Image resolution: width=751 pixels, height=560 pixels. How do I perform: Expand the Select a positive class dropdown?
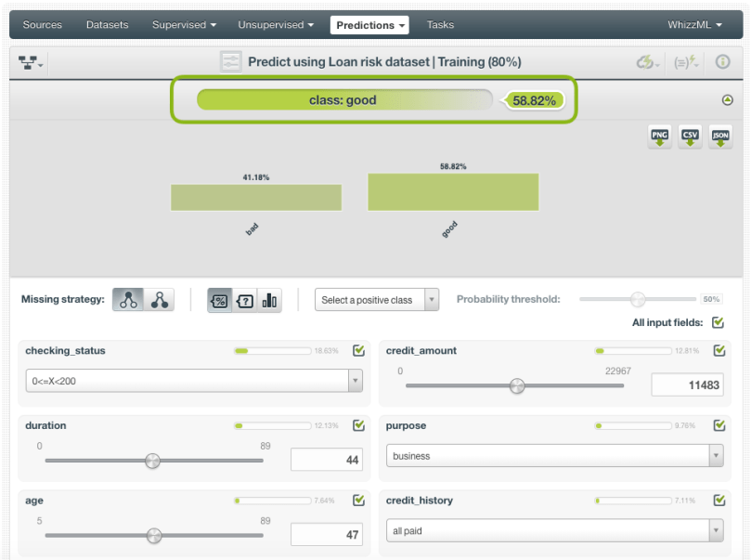pos(377,300)
